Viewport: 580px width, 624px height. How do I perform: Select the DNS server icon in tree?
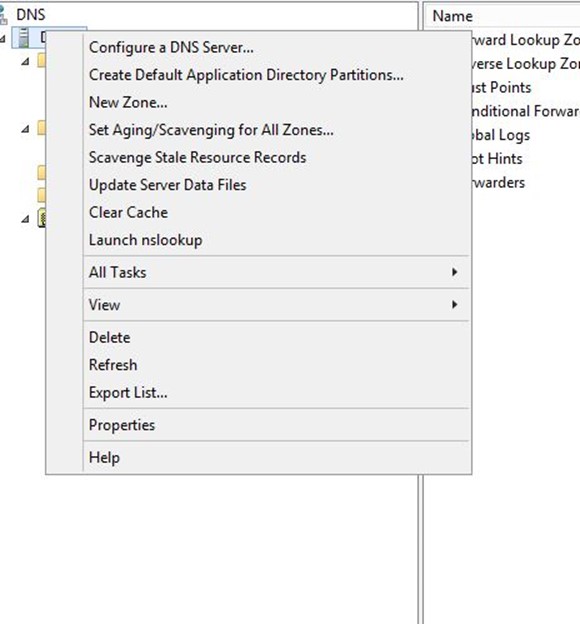click(x=24, y=38)
